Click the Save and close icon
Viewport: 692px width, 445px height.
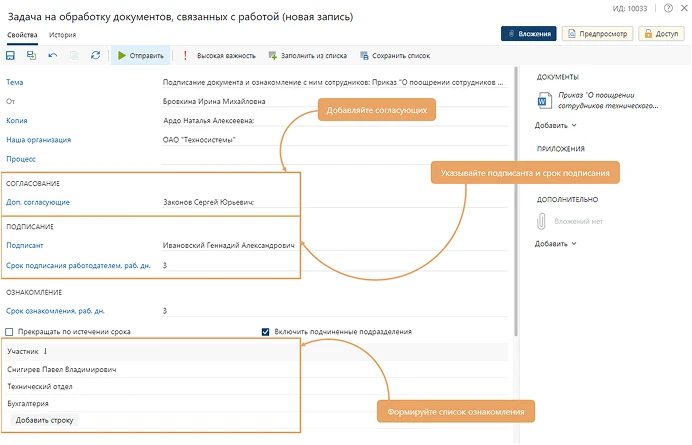click(32, 56)
